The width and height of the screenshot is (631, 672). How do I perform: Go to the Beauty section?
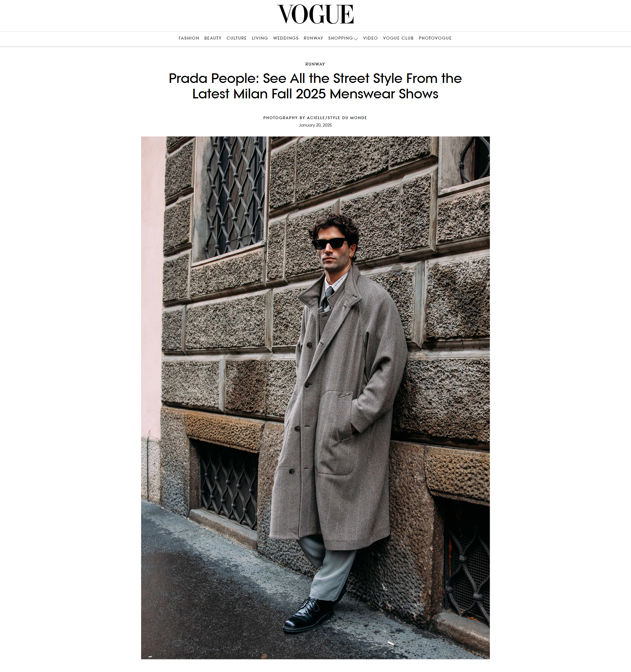[x=213, y=38]
